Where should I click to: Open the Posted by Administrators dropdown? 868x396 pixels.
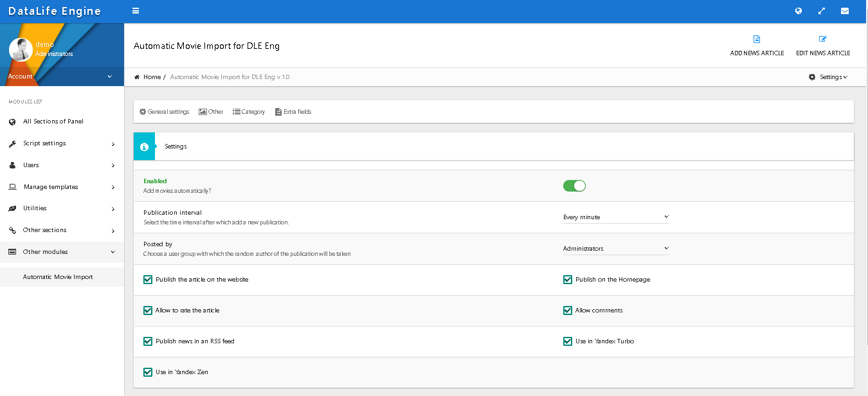point(616,249)
